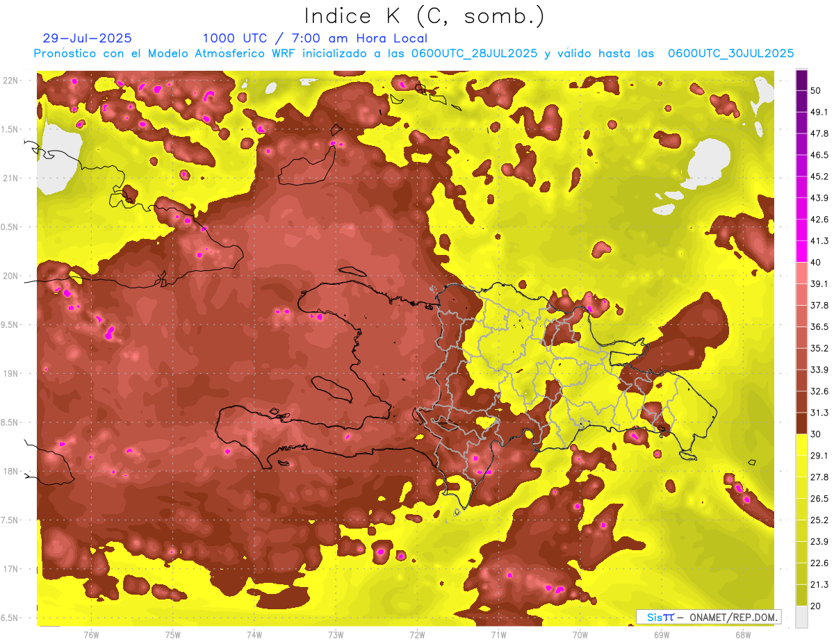
Task: Click the color bar value "49.1"
Action: (819, 112)
